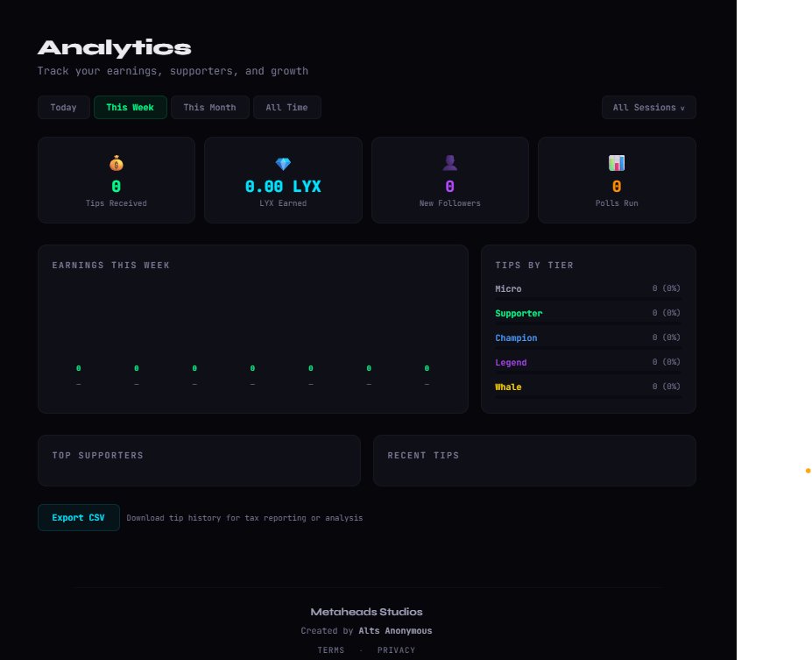Click the Legend tier row label
The image size is (812, 660).
click(x=511, y=362)
